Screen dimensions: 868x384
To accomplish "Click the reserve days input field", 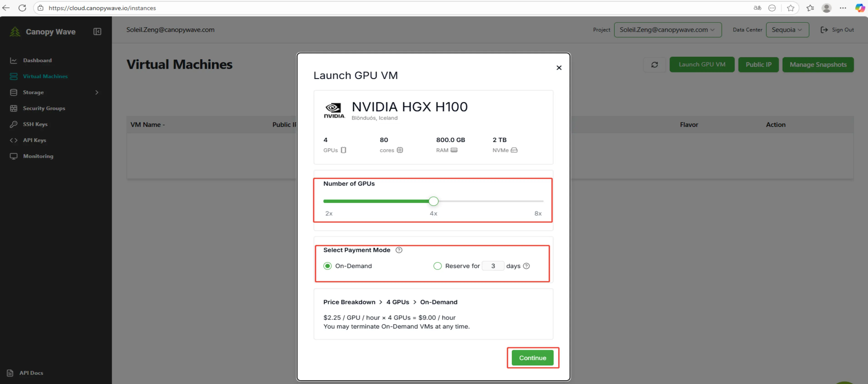I will [x=493, y=266].
